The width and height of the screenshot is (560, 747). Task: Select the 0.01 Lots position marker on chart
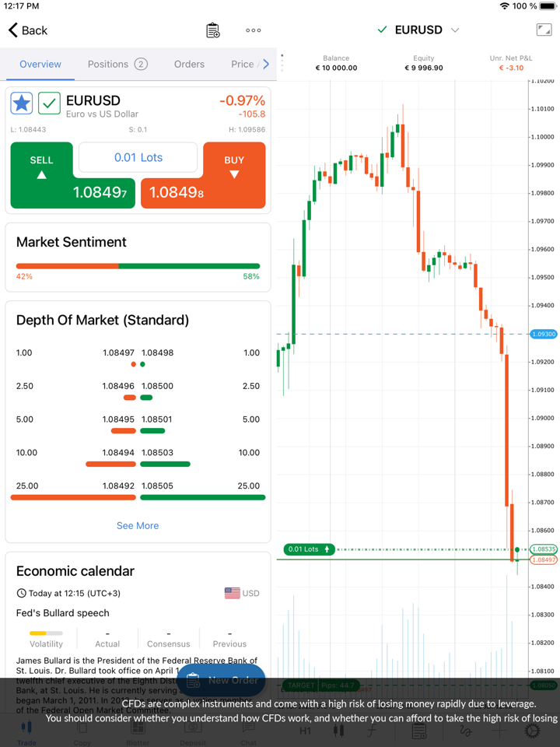point(309,549)
